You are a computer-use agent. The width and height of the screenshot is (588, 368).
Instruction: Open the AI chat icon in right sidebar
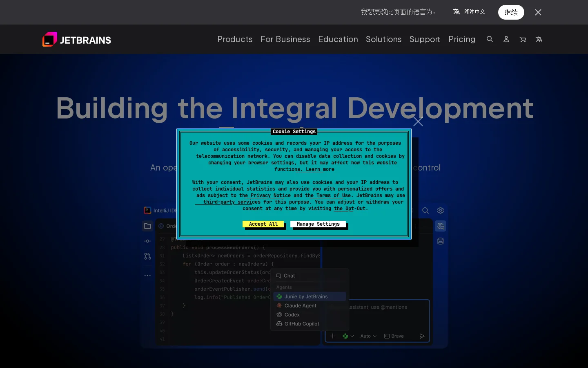[x=441, y=226]
